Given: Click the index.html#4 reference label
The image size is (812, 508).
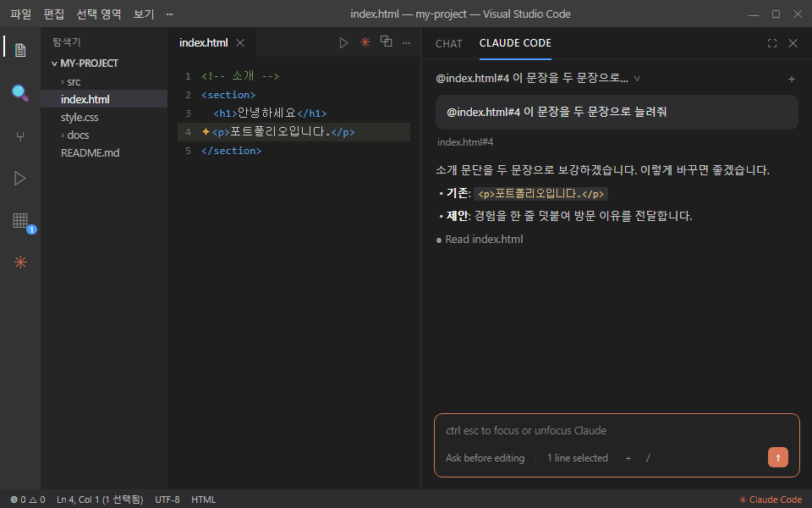Looking at the screenshot, I should click(x=465, y=142).
